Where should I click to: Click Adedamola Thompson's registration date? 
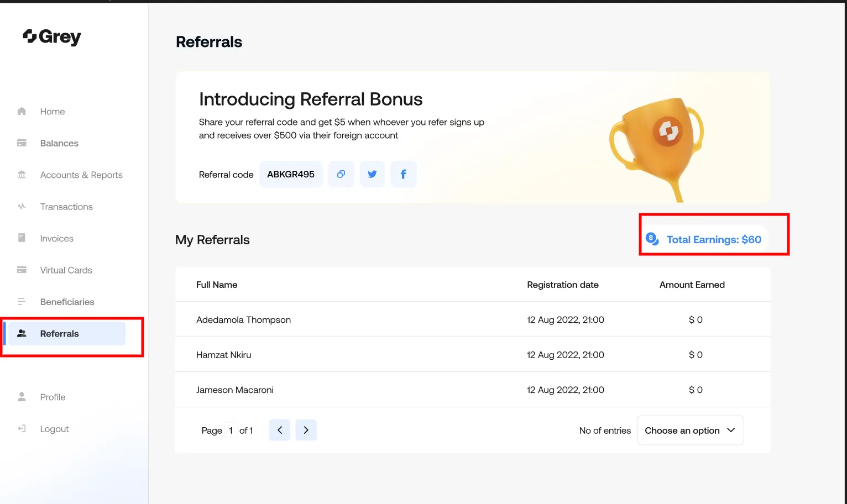click(x=566, y=320)
